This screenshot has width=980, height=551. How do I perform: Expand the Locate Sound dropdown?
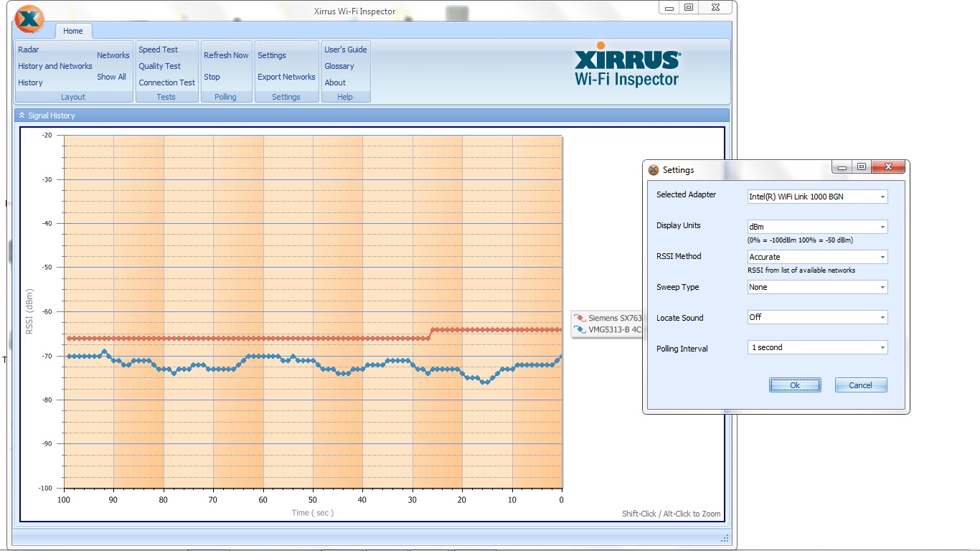click(x=817, y=317)
